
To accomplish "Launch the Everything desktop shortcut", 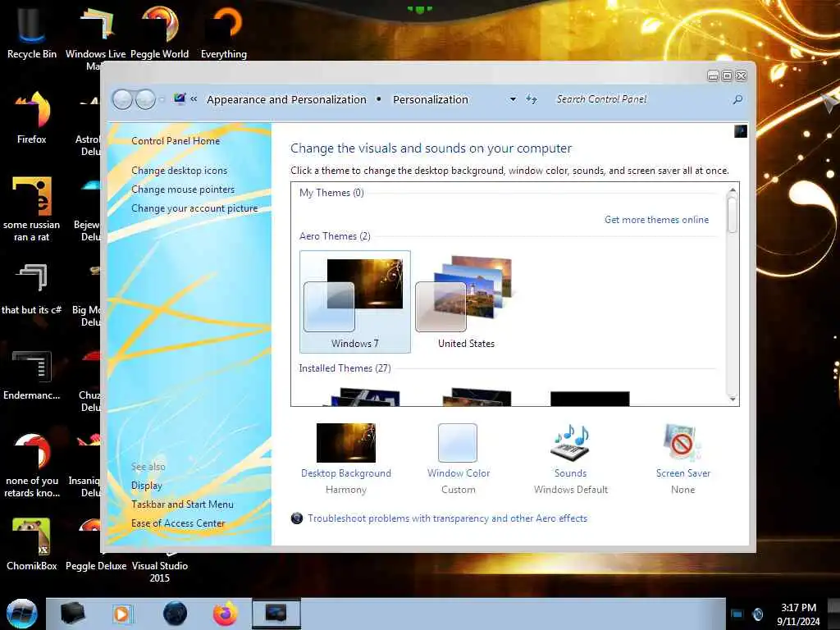I will [x=224, y=30].
